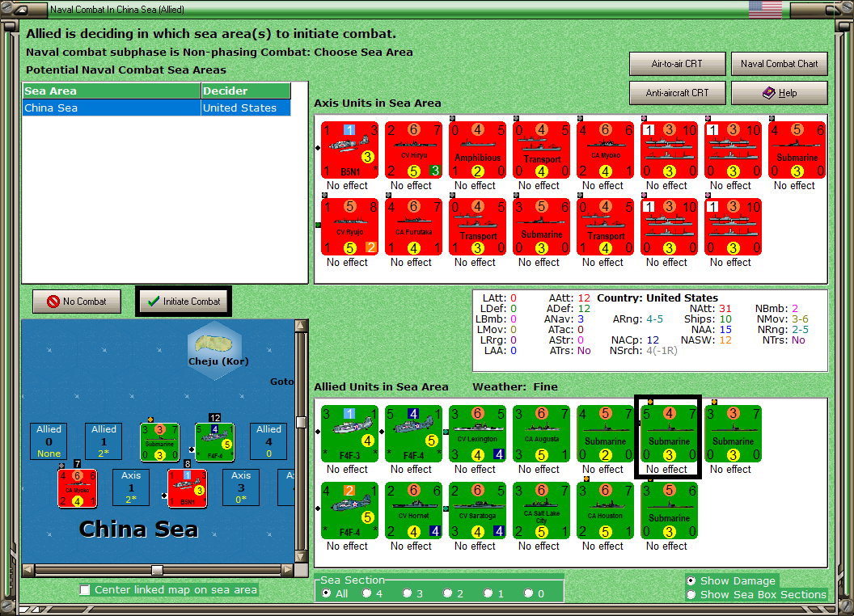
Task: Click the map vertical scrollbar down arrow
Action: click(301, 557)
